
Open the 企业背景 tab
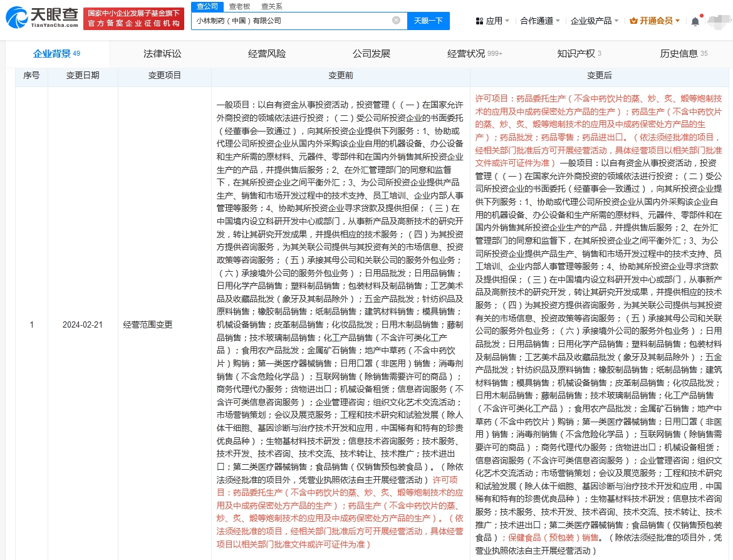click(x=58, y=54)
